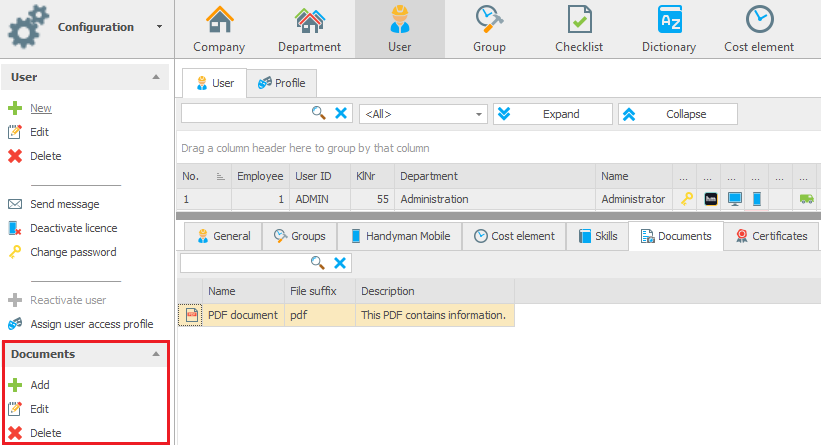Click the key icon in ADMIN row
Viewport: 821px width, 445px height.
click(686, 199)
